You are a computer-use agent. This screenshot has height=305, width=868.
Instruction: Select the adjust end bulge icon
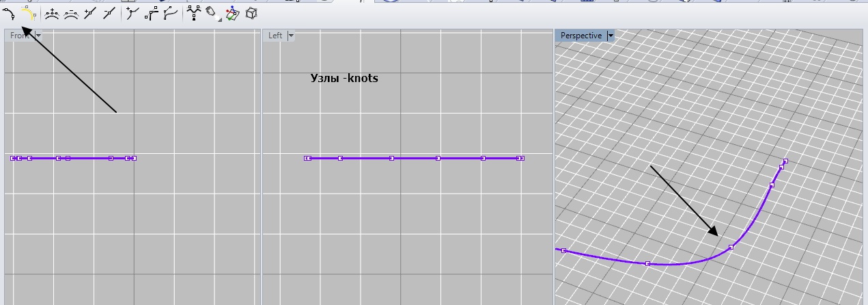(x=171, y=13)
